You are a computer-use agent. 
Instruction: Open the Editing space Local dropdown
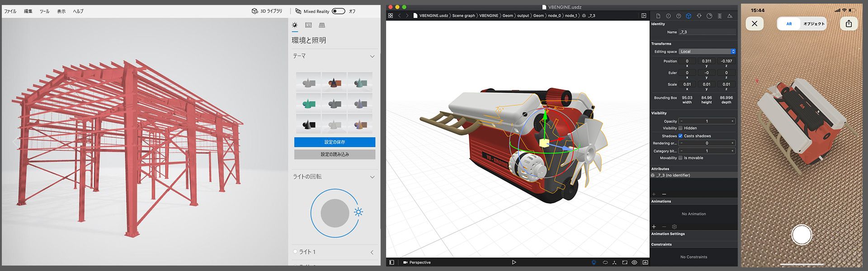707,51
